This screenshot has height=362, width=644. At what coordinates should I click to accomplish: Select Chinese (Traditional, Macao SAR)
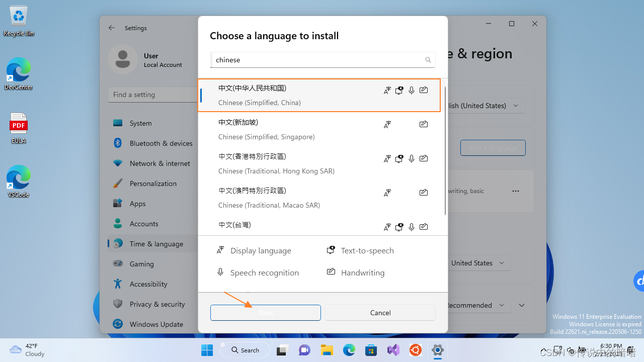319,198
